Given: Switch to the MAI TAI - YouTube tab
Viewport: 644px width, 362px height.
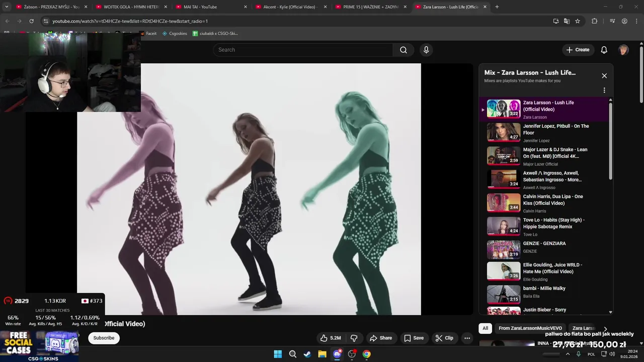Looking at the screenshot, I should click(x=212, y=7).
